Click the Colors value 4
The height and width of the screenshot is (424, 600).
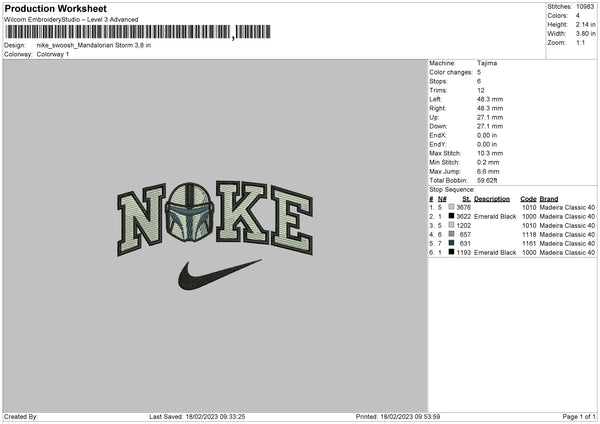[578, 16]
